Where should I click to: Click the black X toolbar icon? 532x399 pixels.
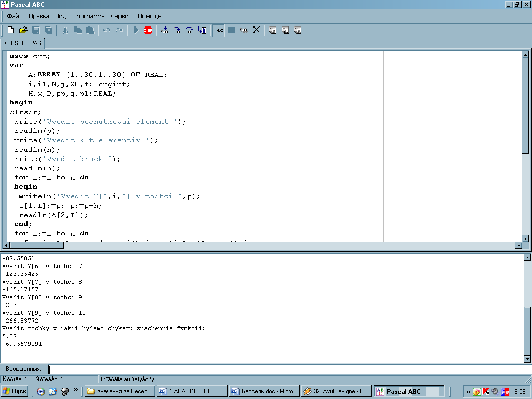(x=256, y=30)
